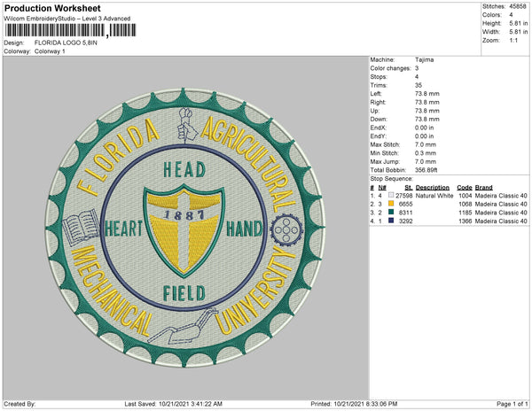Image resolution: width=532 pixels, height=411 pixels.
Task: Click the yellow thread swatch for code 1068
Action: click(391, 204)
